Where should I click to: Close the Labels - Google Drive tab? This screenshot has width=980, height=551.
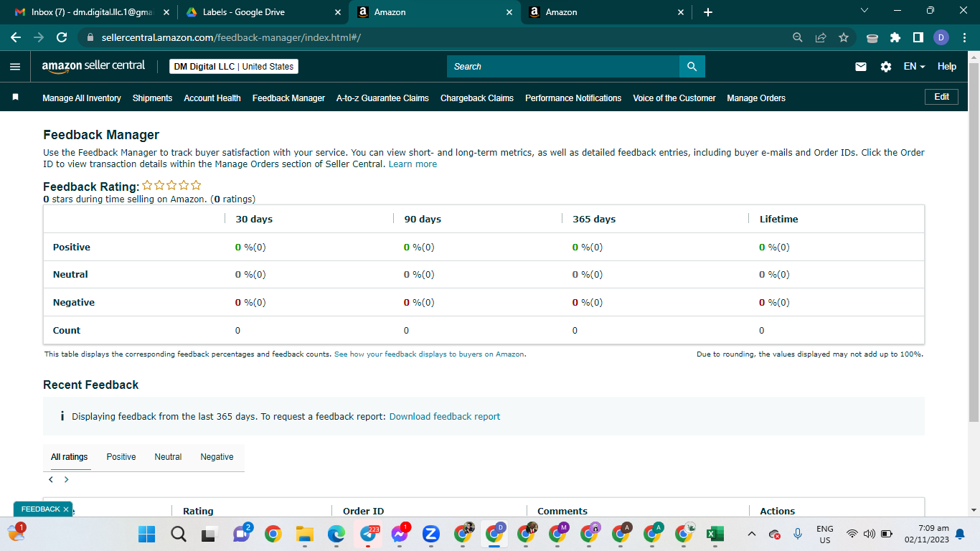coord(336,12)
